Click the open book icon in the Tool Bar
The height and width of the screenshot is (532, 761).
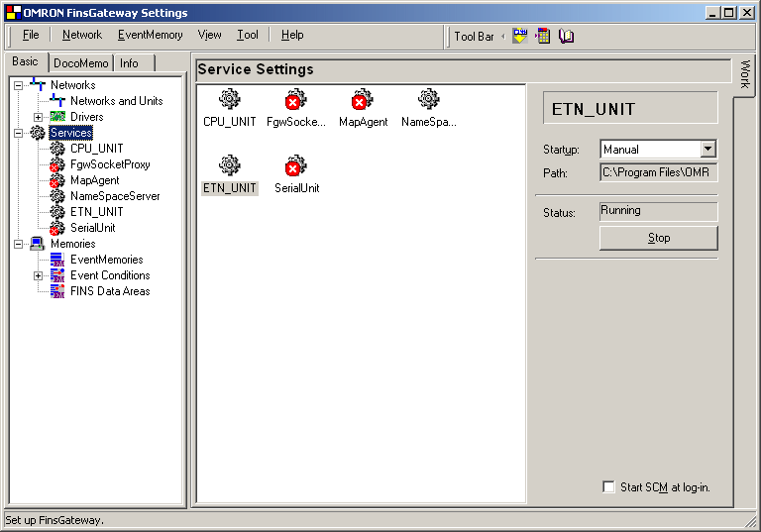click(x=566, y=36)
